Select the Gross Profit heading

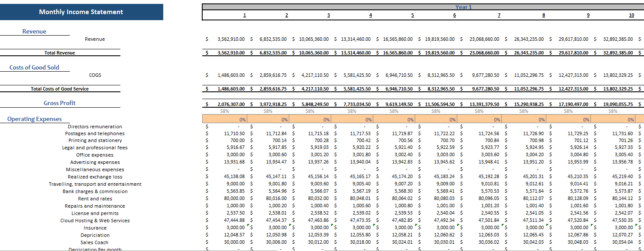point(60,103)
